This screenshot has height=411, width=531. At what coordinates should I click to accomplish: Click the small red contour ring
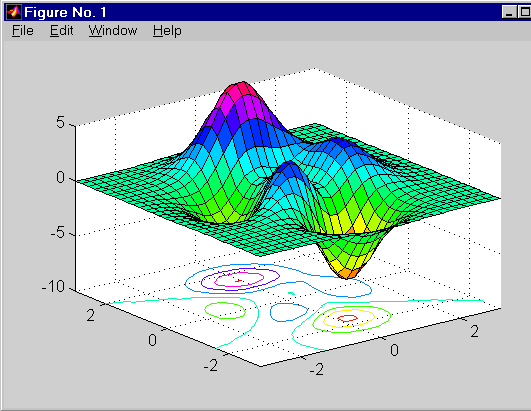pos(347,318)
